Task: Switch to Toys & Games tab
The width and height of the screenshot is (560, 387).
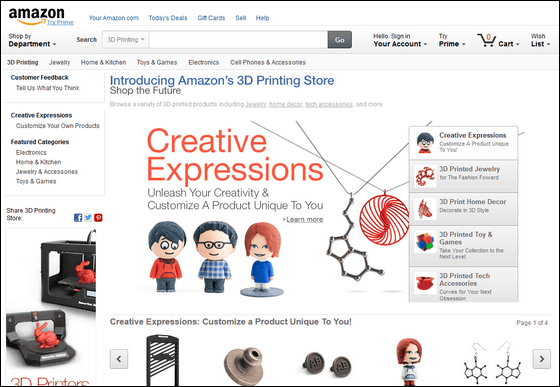Action: (x=157, y=62)
